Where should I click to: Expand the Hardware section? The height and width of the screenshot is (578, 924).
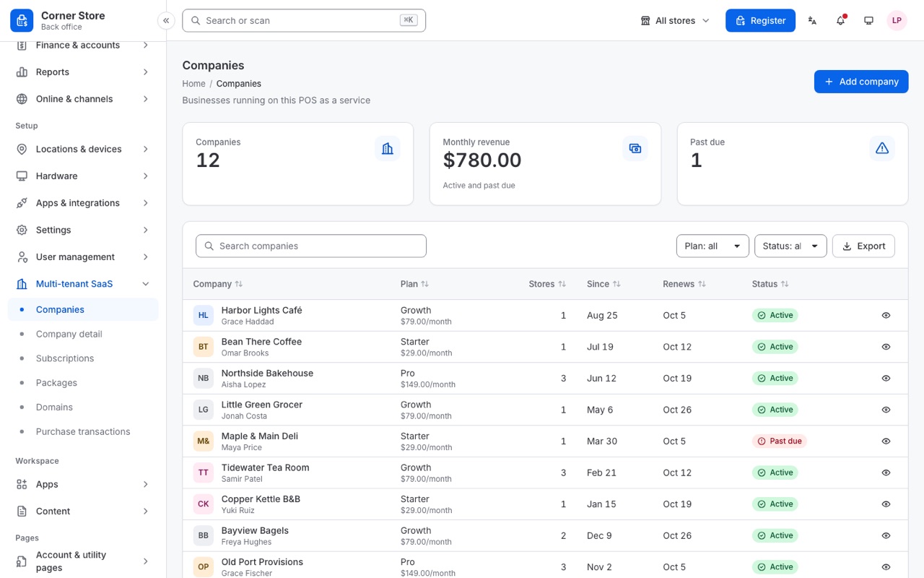(x=83, y=176)
